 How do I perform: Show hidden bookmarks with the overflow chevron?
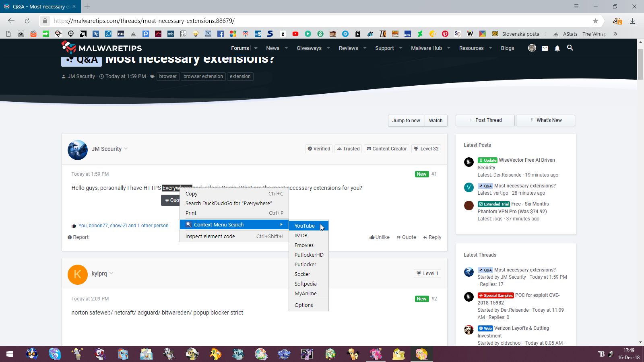pos(615,34)
